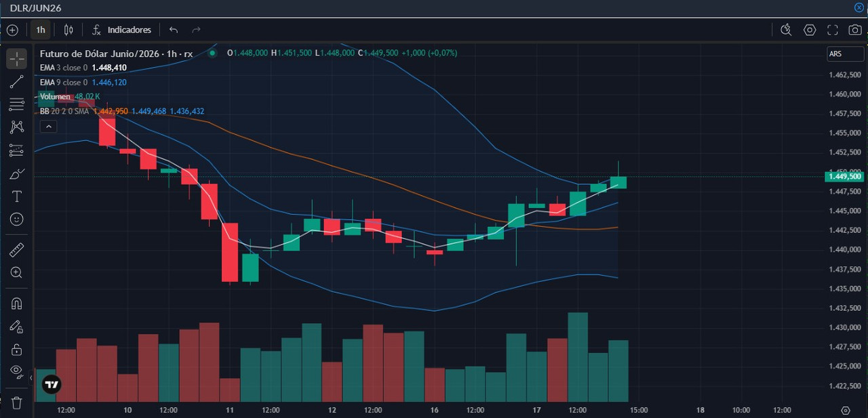Screen dimensions: 868x418
Task: Click the 1.449,500 current price label
Action: pyautogui.click(x=845, y=176)
